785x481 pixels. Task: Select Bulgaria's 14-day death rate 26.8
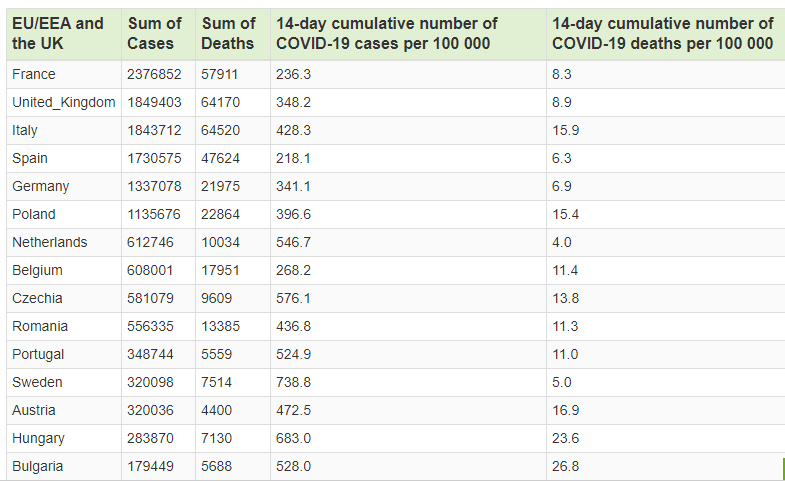pos(566,466)
